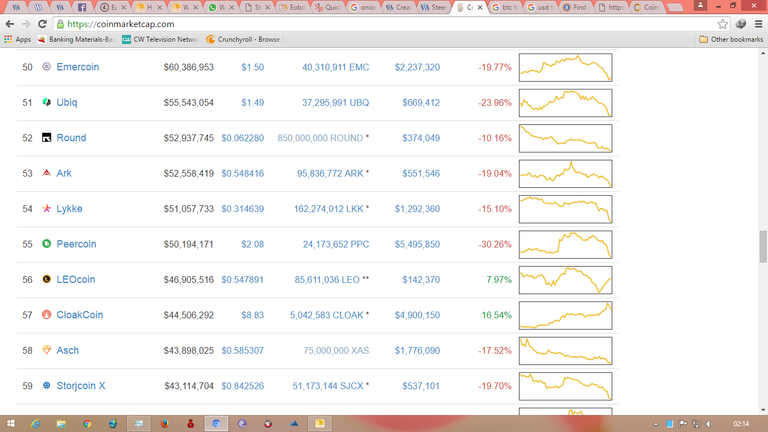Open the volume control in system tray
768x432 pixels.
[710, 424]
